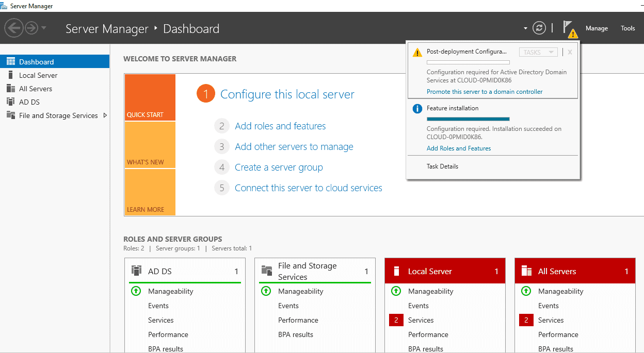Open the LEARN MORE tile
644x353 pixels.
tap(150, 192)
